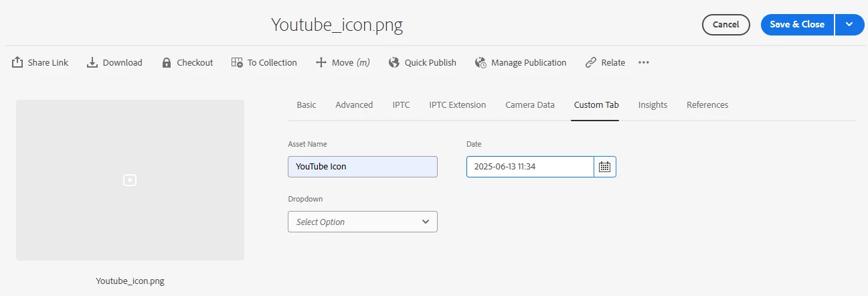Open the Camera Data tab
Viewport: 868px width, 296px height.
[530, 104]
